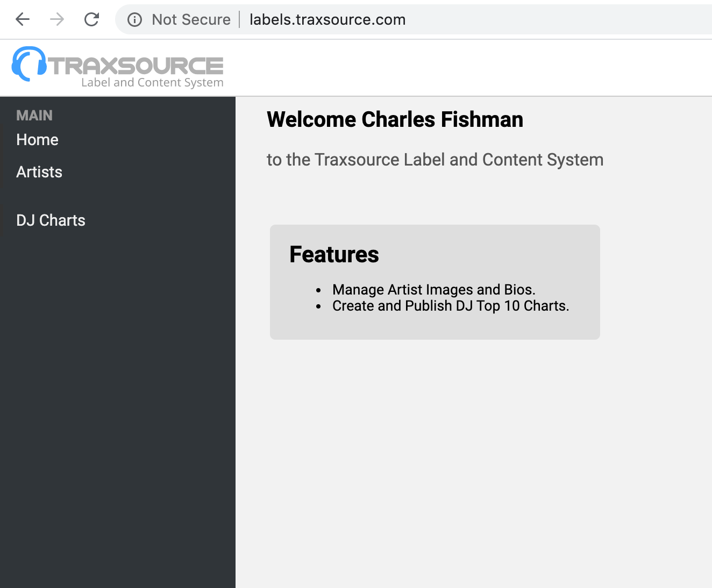The width and height of the screenshot is (712, 588).
Task: Click 'Create and Publish DJ Top 10 Charts.' bullet
Action: 451,306
